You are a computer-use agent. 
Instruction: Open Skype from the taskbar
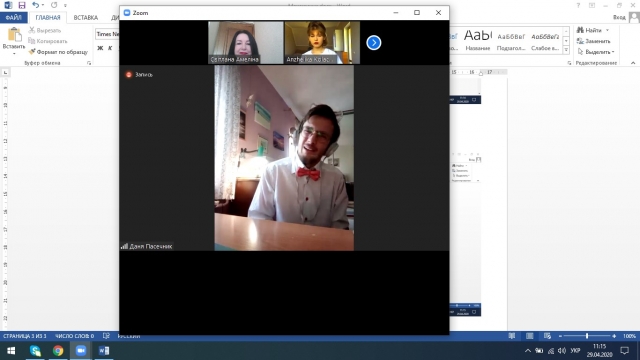click(35, 351)
